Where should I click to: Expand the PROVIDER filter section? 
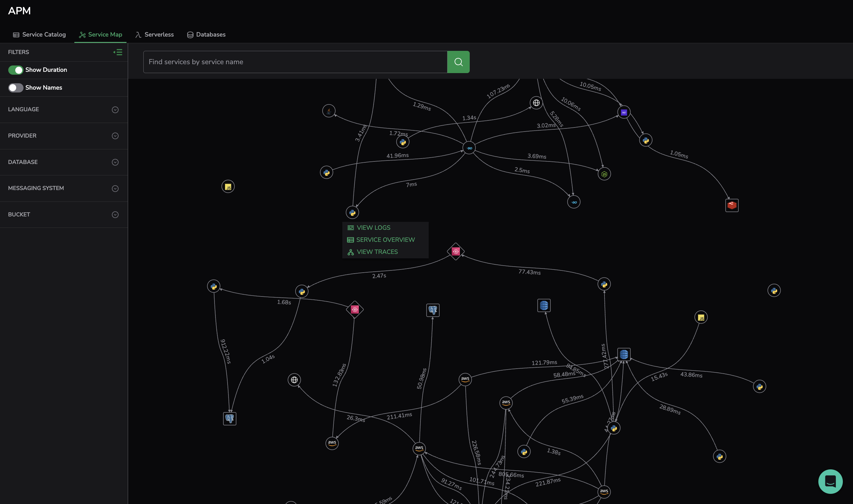point(115,136)
